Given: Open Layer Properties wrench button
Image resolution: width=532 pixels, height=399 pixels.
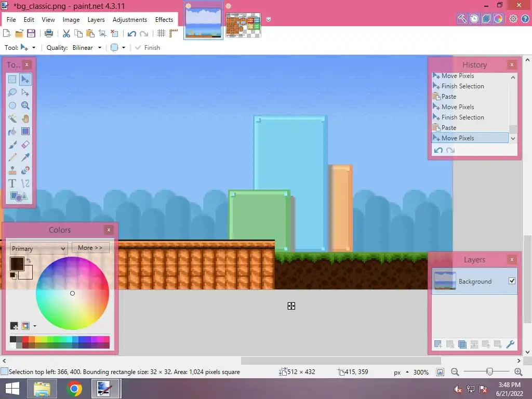Looking at the screenshot, I should pyautogui.click(x=510, y=344).
